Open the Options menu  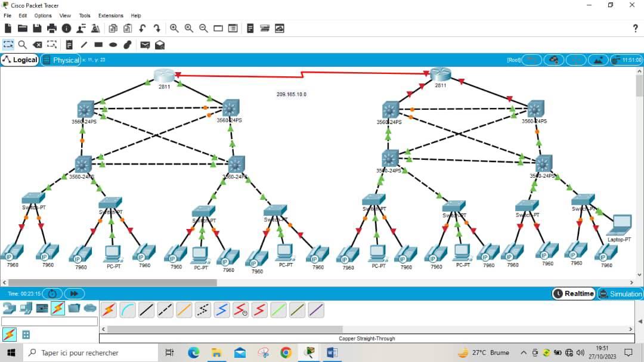(43, 16)
